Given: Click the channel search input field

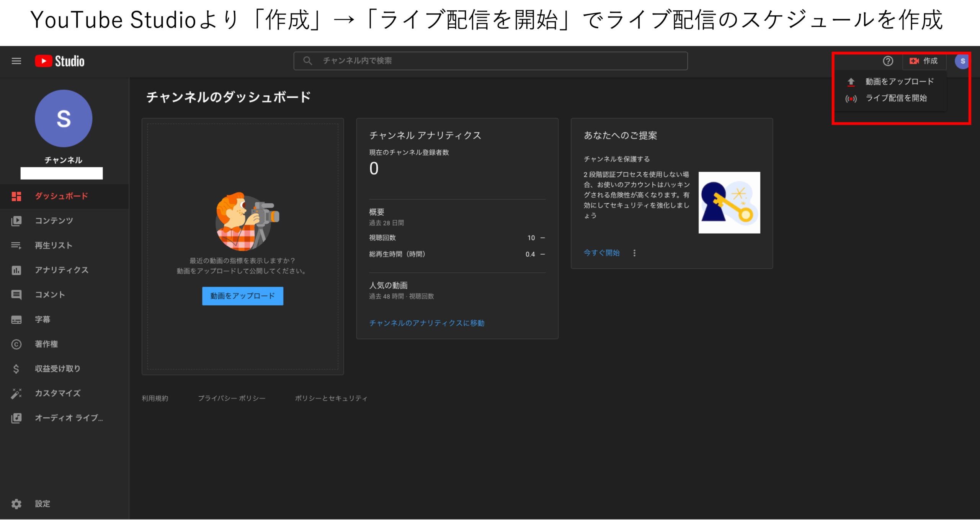Looking at the screenshot, I should coord(490,61).
